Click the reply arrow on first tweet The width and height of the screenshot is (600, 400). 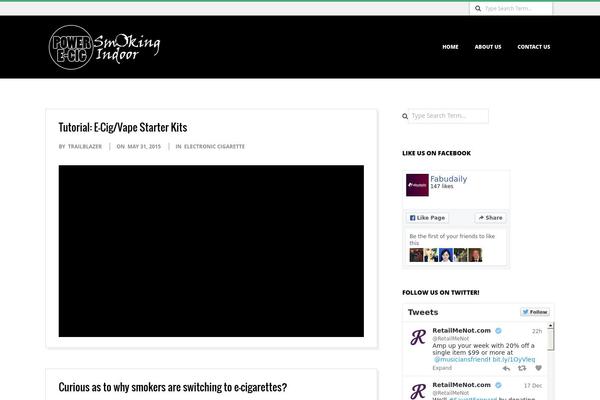(x=506, y=368)
